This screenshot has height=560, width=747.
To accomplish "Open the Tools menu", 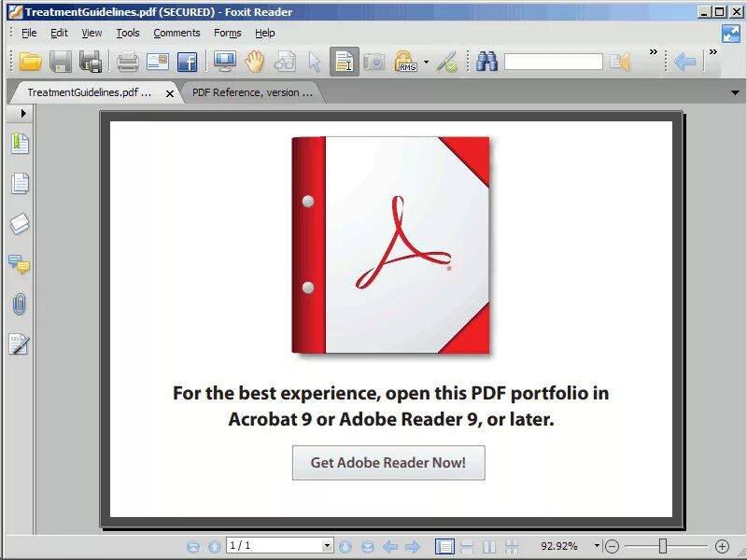I will (x=128, y=33).
